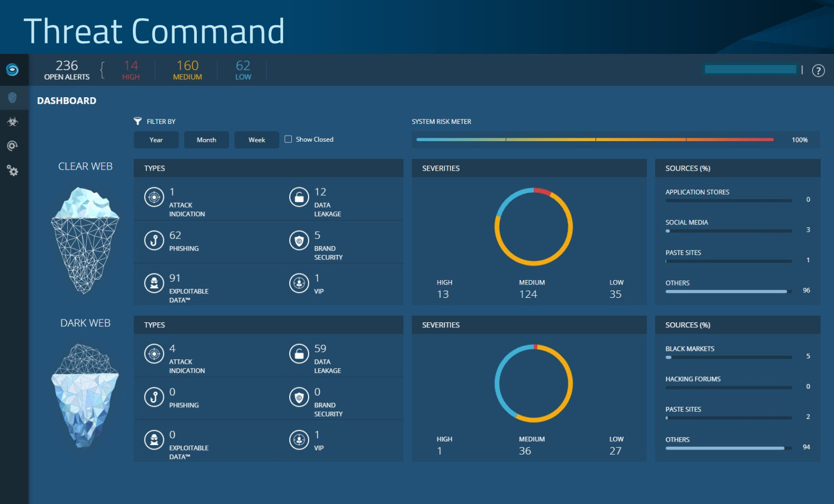Viewport: 834px width, 504px height.
Task: Click Clear Web Exploitable Data count 91
Action: click(x=175, y=278)
